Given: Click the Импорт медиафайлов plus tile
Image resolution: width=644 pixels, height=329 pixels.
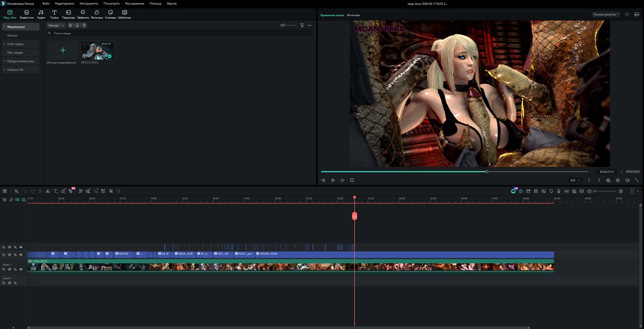Looking at the screenshot, I should [x=63, y=50].
